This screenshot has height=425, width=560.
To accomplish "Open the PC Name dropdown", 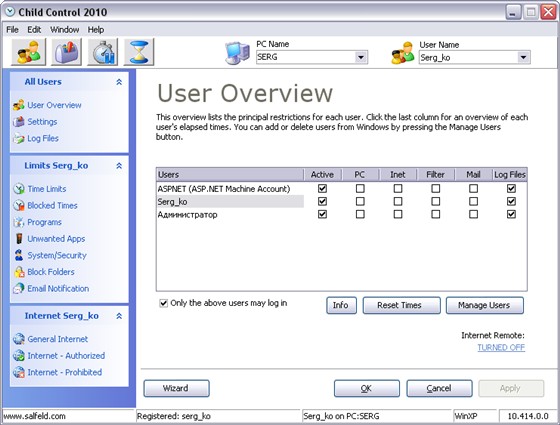I will [x=361, y=57].
